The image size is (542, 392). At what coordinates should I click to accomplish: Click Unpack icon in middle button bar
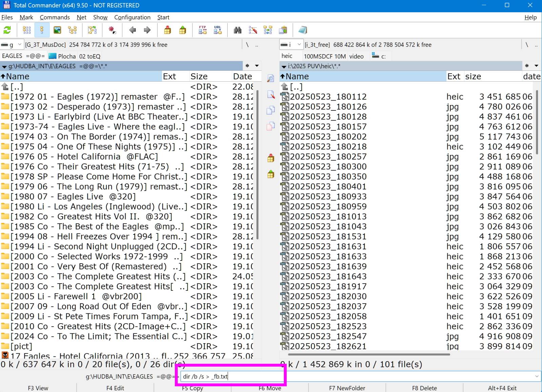(x=271, y=174)
